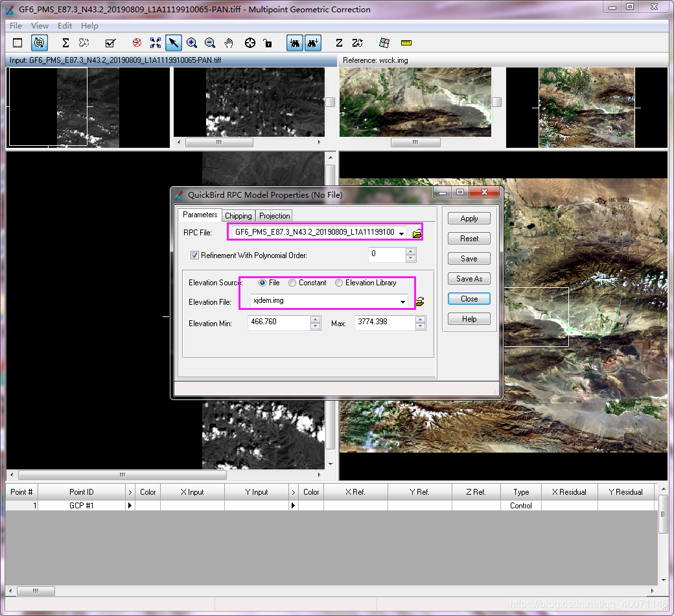Select the Elevation Library radio button
This screenshot has height=616, width=674.
click(x=339, y=283)
